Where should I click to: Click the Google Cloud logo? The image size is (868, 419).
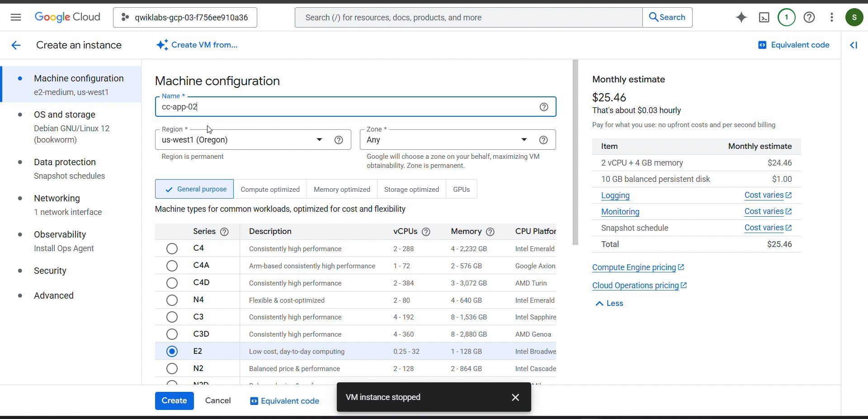pyautogui.click(x=67, y=17)
